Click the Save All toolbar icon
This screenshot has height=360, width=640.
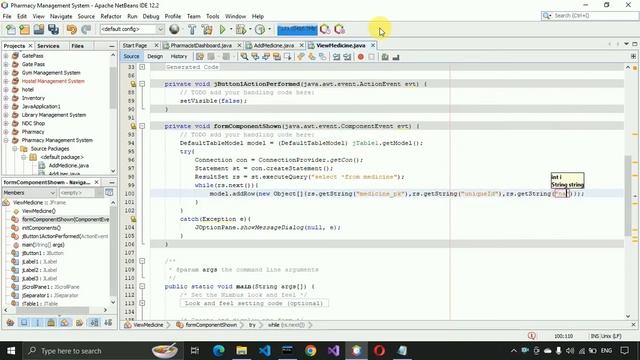pyautogui.click(x=53, y=29)
